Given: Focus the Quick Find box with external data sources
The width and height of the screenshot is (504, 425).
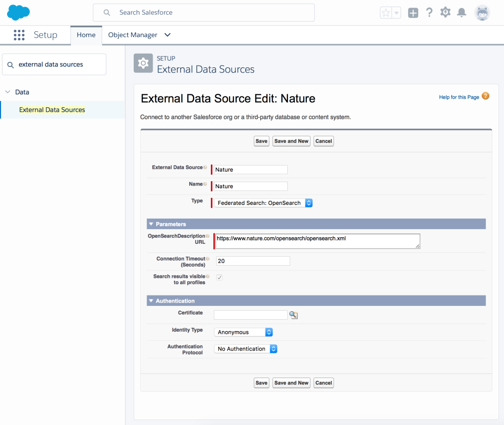Looking at the screenshot, I should pos(55,65).
